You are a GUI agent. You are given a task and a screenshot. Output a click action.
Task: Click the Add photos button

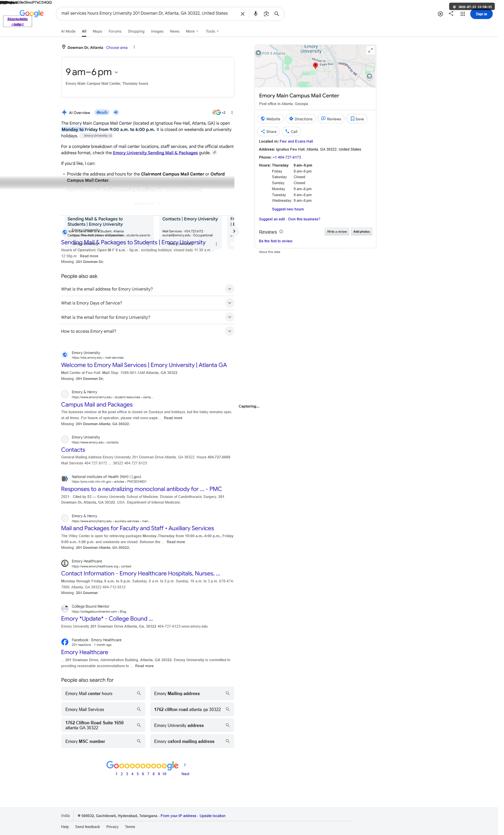coord(361,232)
